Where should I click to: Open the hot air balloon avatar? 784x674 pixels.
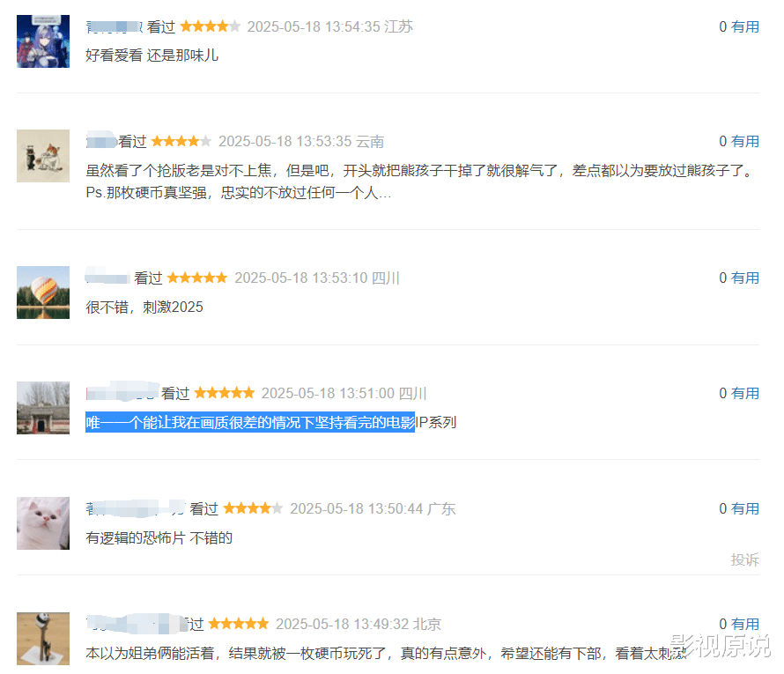point(43,293)
